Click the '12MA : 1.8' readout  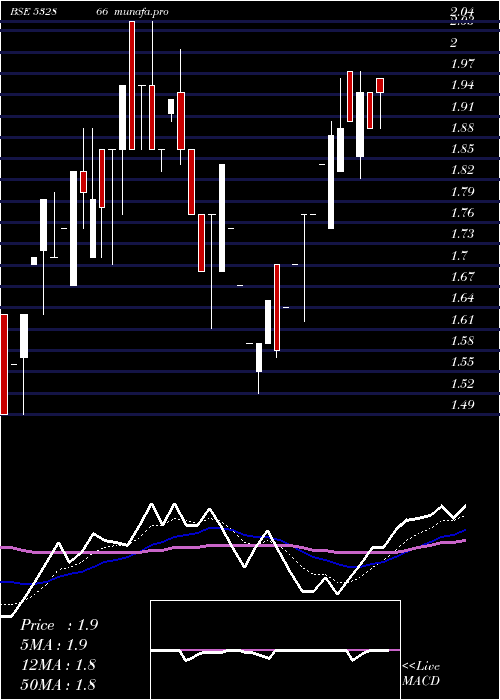(58, 665)
